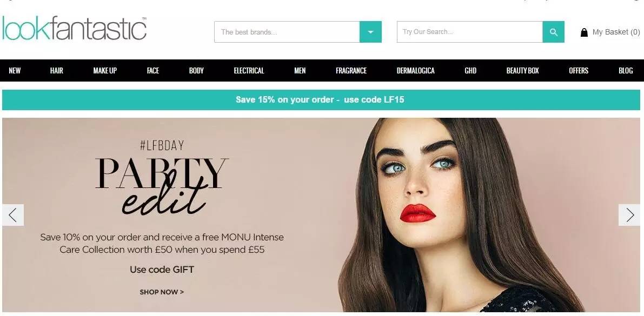This screenshot has width=644, height=316.
Task: Open the BEAUTY BOX menu item
Action: 522,71
